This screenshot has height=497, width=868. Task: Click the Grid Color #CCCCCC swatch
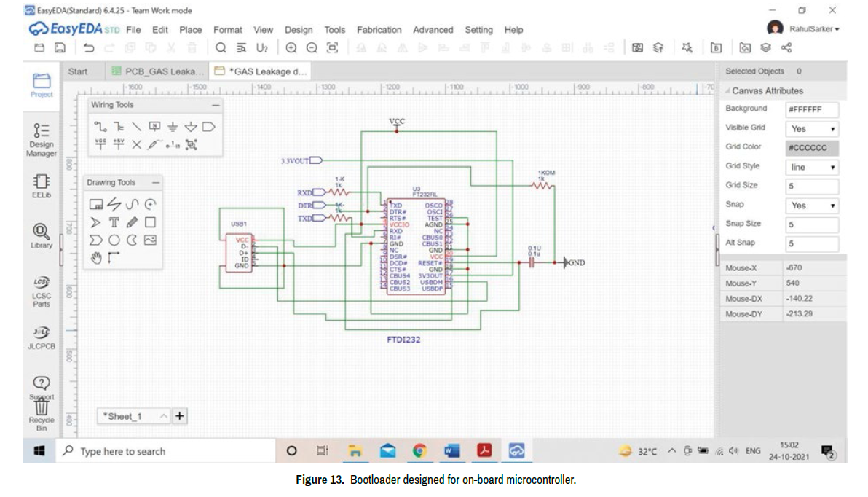[813, 148]
